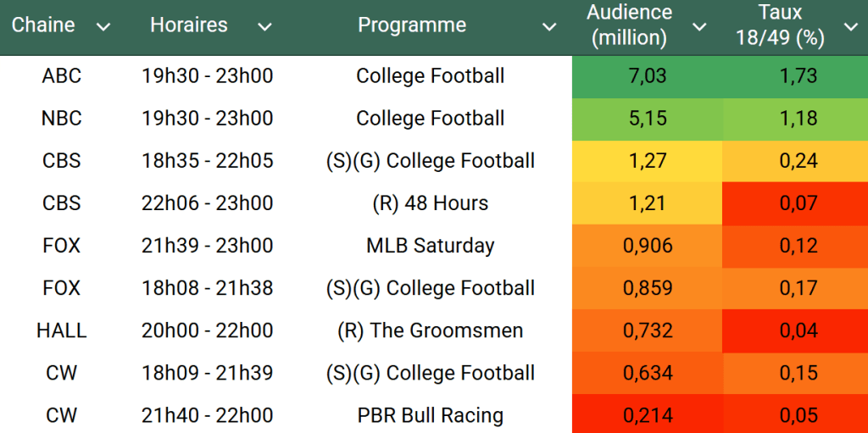Click the red 0,214 audience cell
The width and height of the screenshot is (868, 433).
(648, 415)
